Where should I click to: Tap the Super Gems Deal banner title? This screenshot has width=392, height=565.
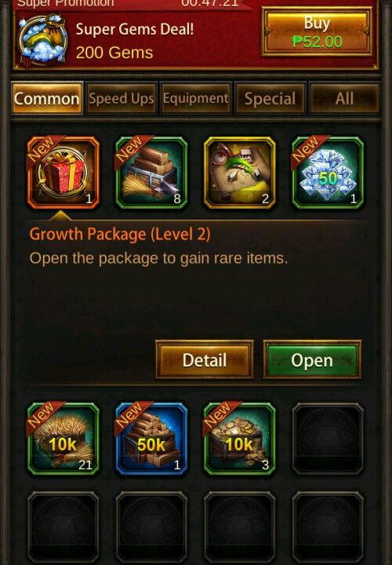135,29
